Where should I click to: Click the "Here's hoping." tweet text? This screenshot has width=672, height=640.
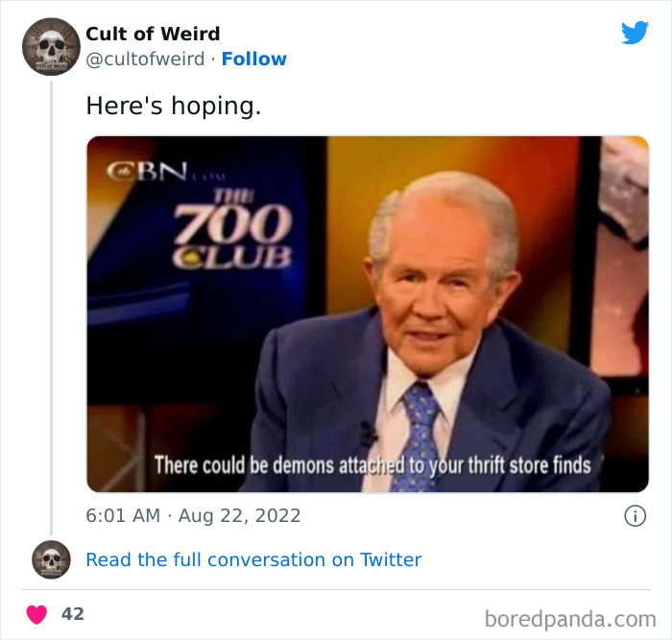coord(173,106)
